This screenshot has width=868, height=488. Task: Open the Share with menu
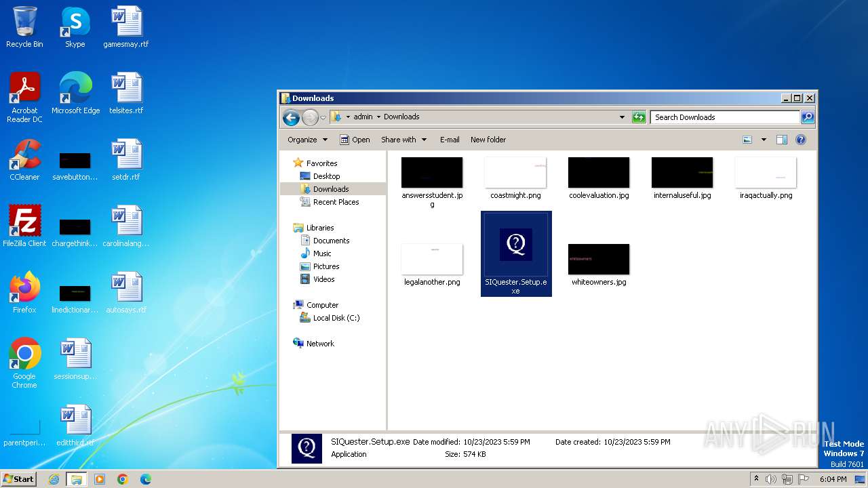point(403,140)
